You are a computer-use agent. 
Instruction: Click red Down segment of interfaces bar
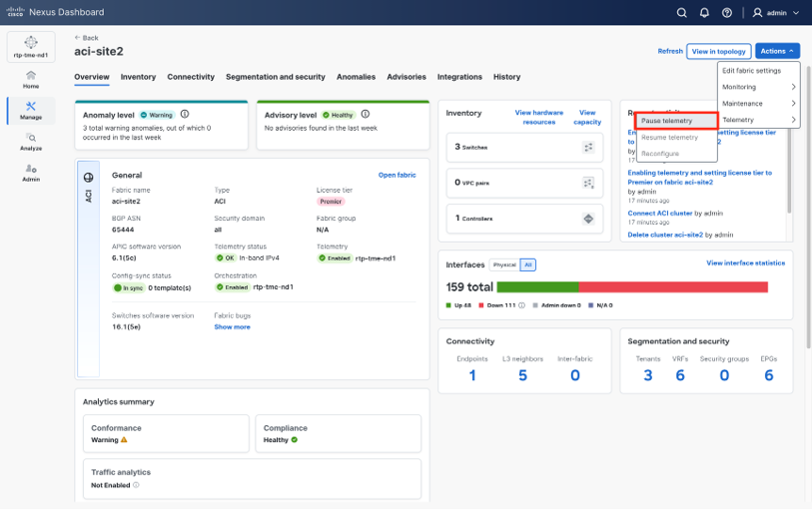(673, 287)
